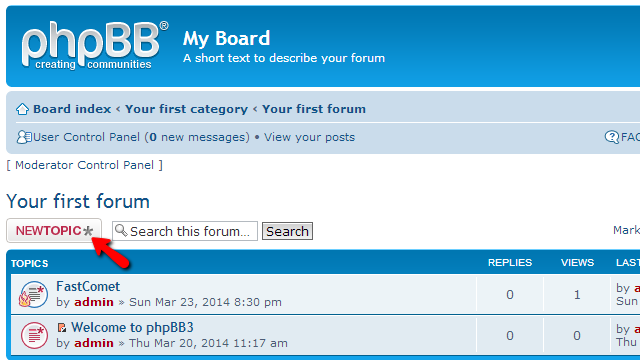Click the Search button beside forum search

287,231
